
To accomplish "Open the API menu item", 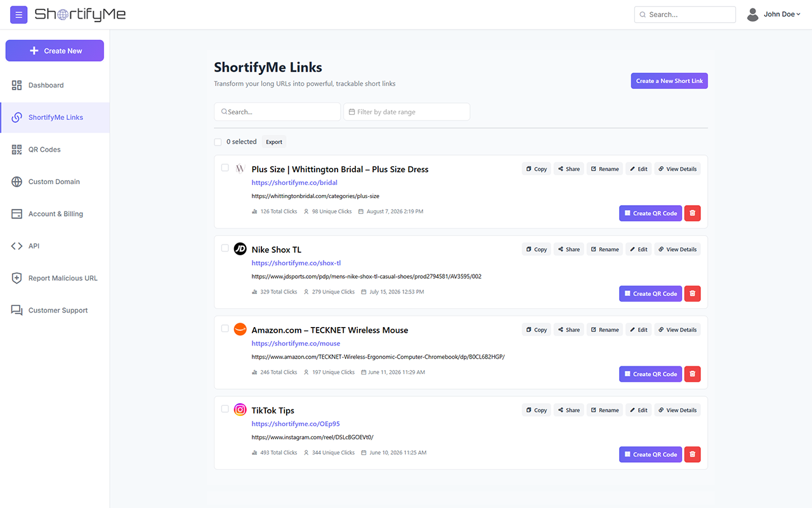I will [55, 246].
